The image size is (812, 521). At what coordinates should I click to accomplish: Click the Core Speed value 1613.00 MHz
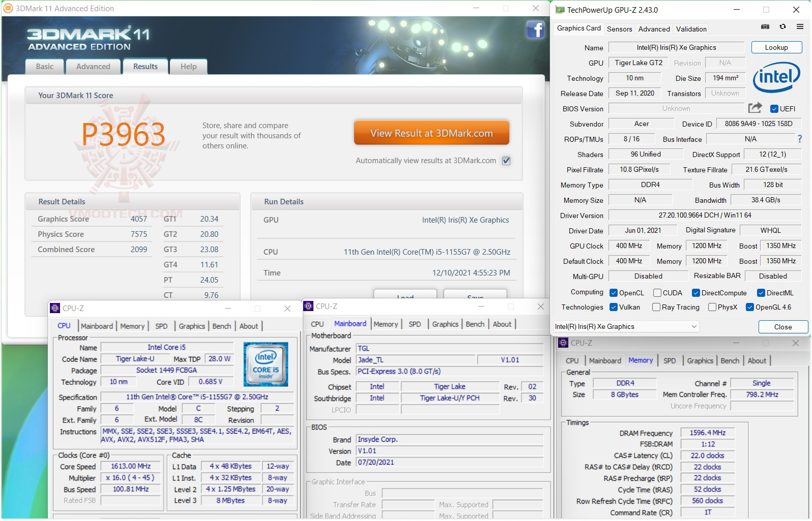point(131,466)
